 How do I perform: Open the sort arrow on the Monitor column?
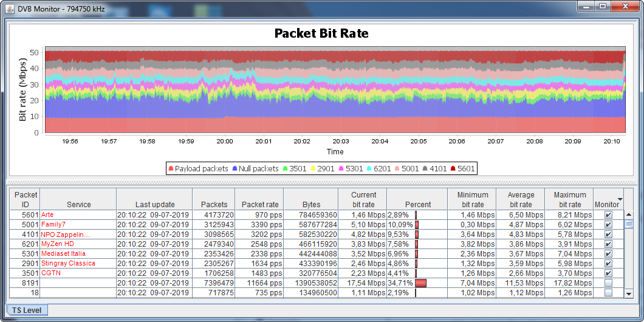click(620, 199)
